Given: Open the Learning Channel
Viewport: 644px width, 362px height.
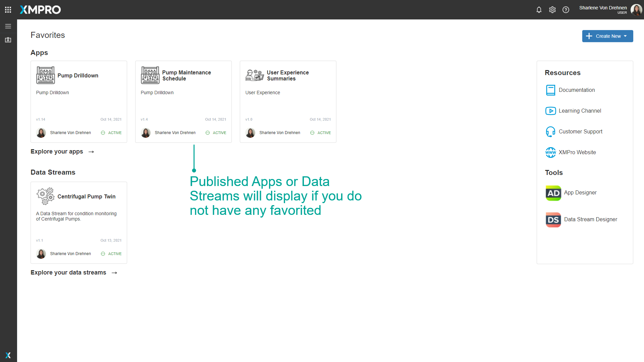Looking at the screenshot, I should point(580,111).
